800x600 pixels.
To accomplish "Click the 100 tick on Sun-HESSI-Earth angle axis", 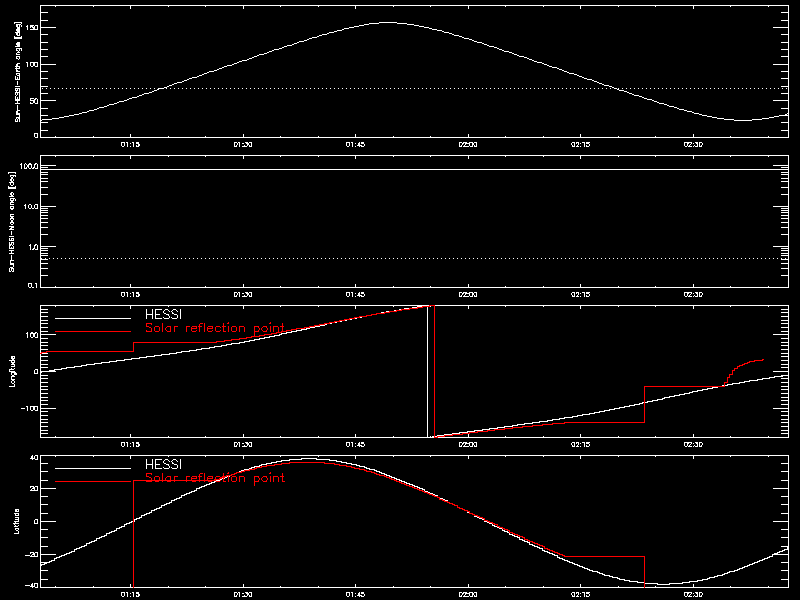I will (x=32, y=64).
